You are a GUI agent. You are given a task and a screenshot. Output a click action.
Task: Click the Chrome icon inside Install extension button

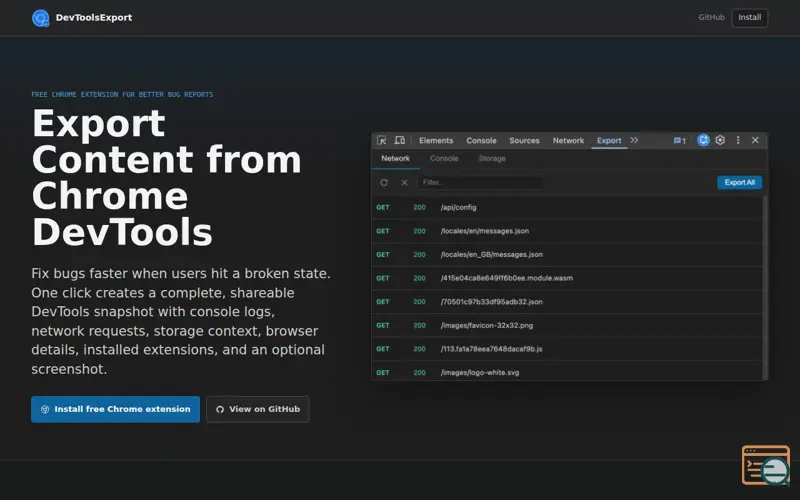pos(45,409)
